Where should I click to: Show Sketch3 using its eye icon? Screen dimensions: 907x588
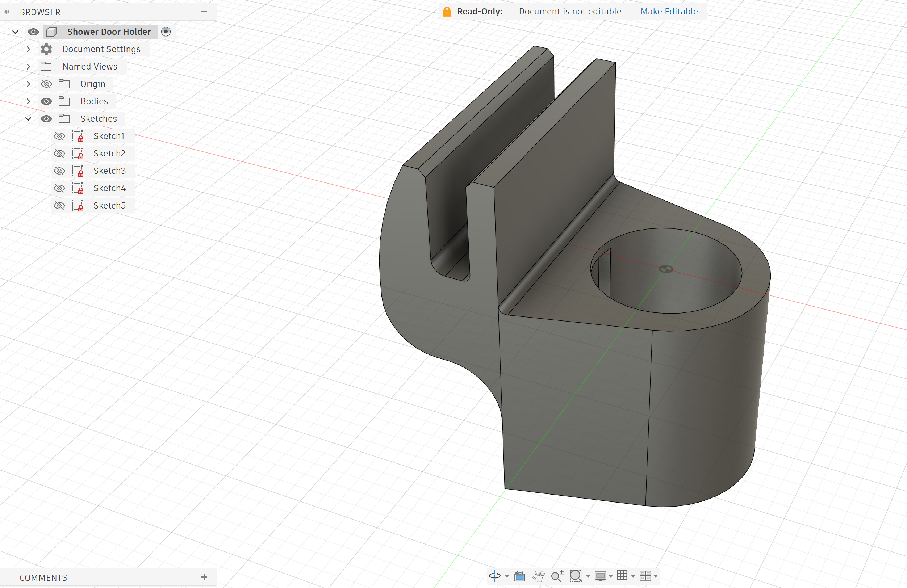tap(59, 171)
